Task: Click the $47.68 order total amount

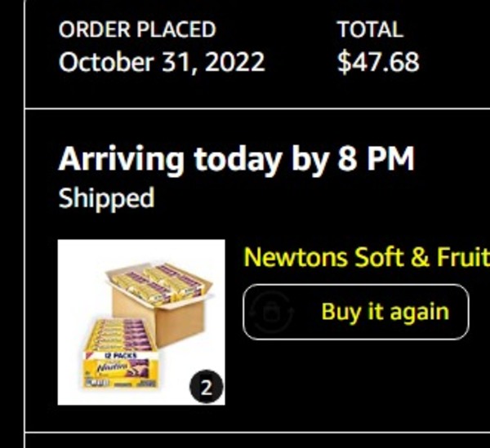Action: point(378,62)
